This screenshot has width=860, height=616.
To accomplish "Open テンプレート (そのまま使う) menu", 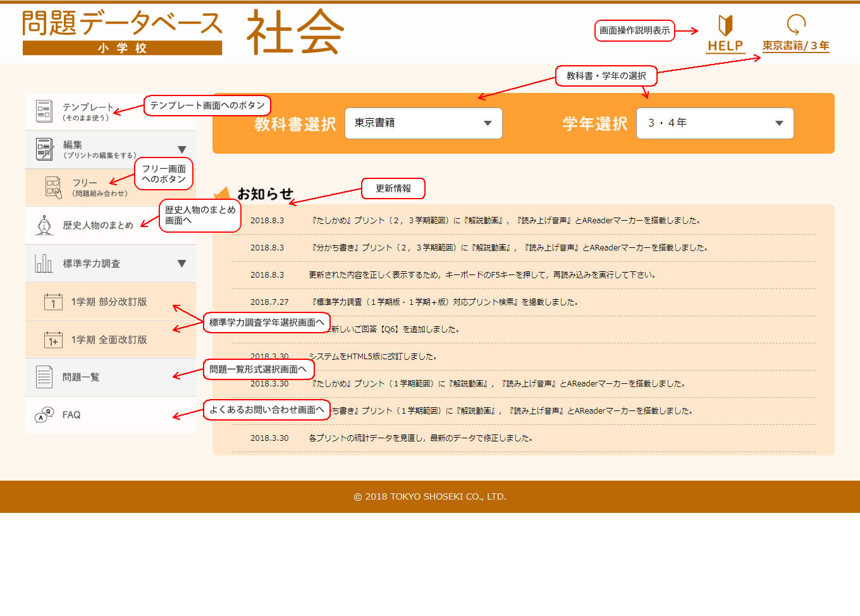I will click(x=111, y=111).
